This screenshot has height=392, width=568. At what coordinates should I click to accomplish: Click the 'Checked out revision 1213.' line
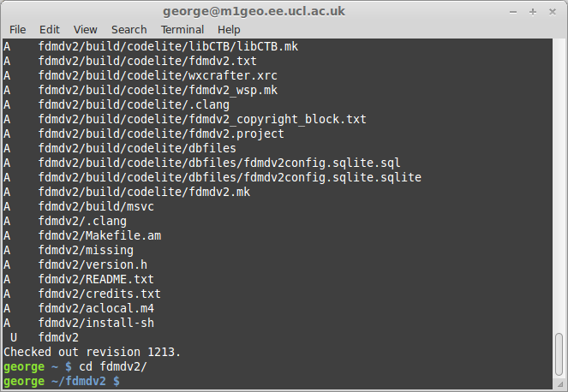92,352
